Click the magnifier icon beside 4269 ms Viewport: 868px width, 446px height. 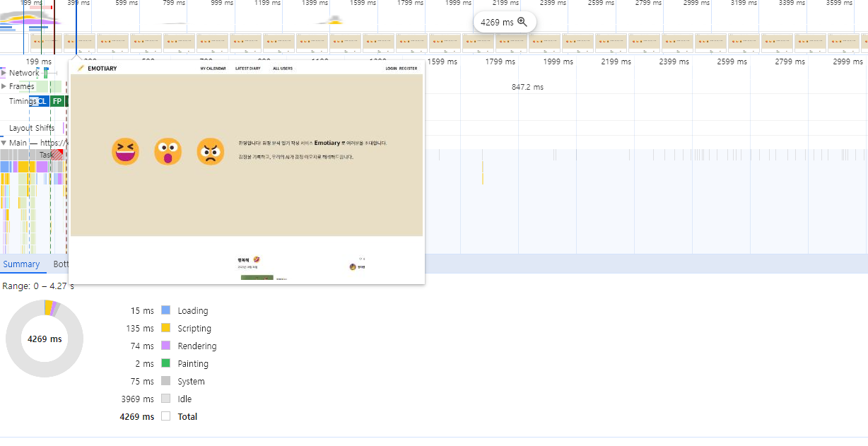(522, 22)
